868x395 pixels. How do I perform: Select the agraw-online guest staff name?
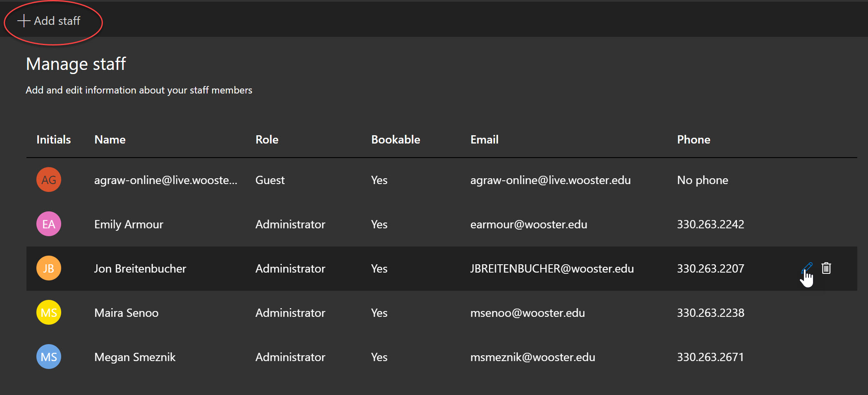coord(165,180)
